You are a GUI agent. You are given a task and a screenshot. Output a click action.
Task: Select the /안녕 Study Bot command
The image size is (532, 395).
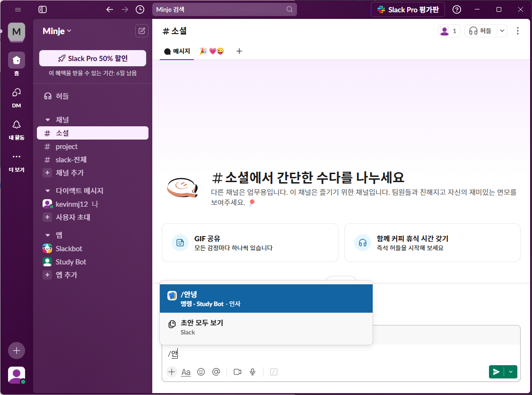[266, 298]
